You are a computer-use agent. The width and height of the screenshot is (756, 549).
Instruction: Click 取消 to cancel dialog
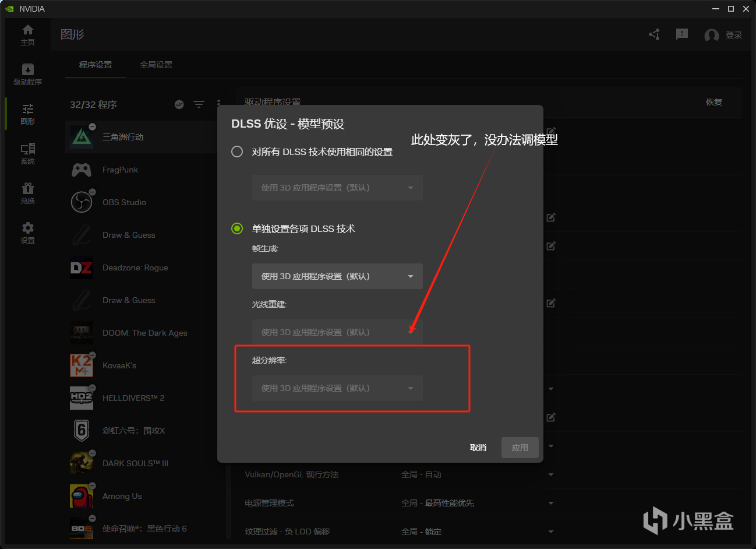pyautogui.click(x=478, y=448)
